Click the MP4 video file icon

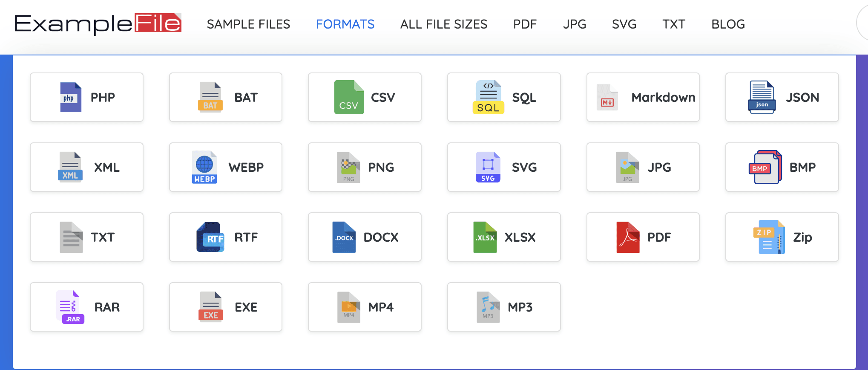[349, 307]
